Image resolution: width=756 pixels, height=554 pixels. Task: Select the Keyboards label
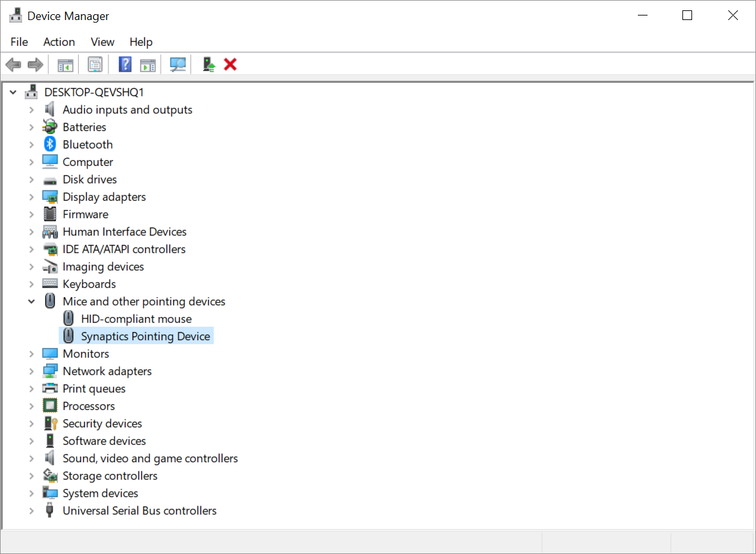click(x=89, y=284)
